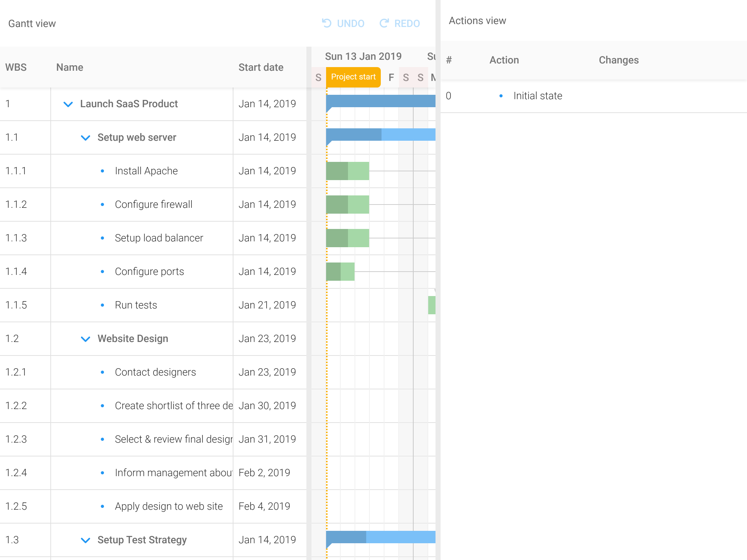The image size is (747, 560).
Task: Click the Project start timeline marker
Action: [353, 77]
